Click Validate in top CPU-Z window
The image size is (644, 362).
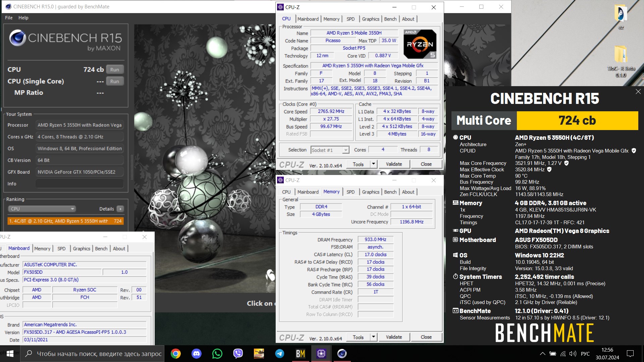[x=394, y=164]
